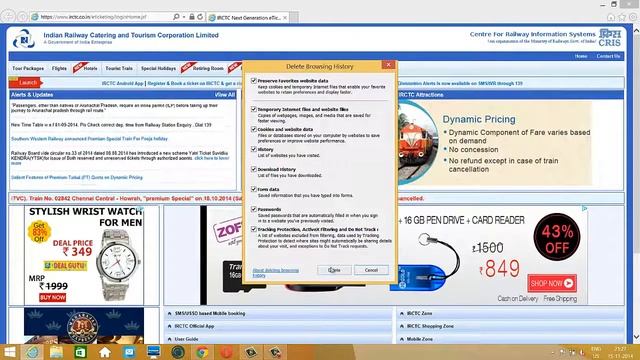The height and width of the screenshot is (360, 640).
Task: Click the search magnifier in the address bar
Action: 176,17
